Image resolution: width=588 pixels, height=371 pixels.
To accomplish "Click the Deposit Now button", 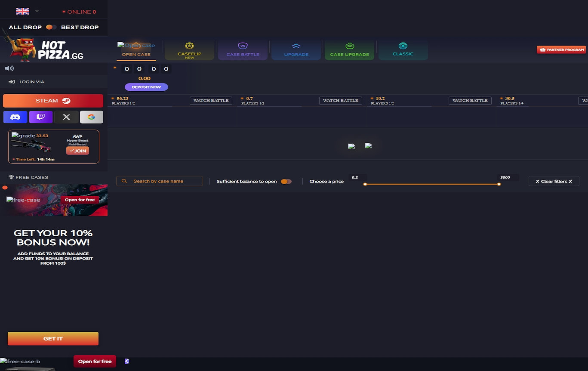I will click(x=146, y=87).
